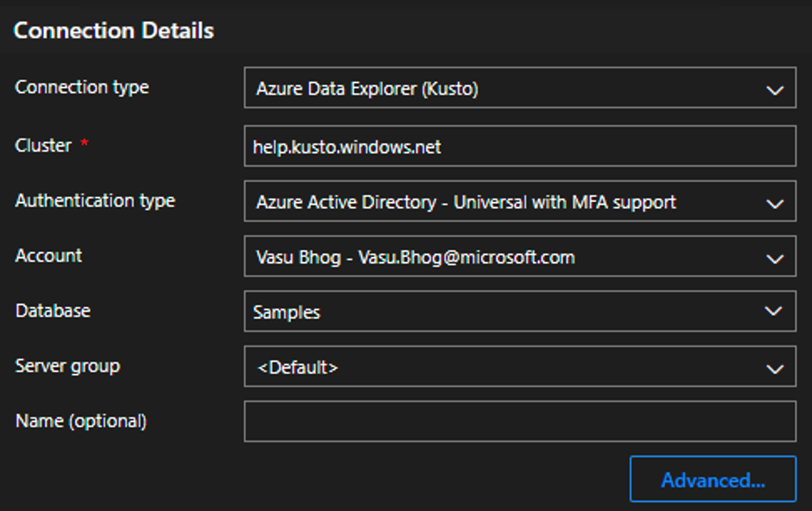812x511 pixels.
Task: Click the Server group chevron arrow
Action: point(774,368)
